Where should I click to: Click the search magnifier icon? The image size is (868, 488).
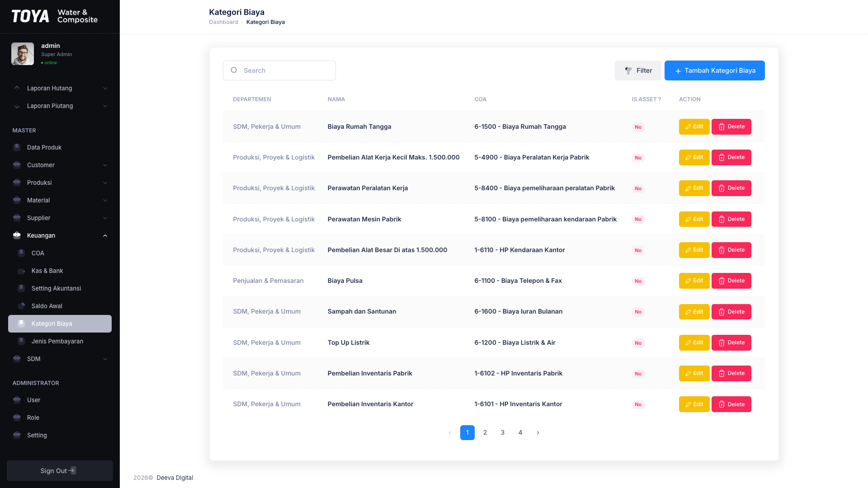(234, 70)
